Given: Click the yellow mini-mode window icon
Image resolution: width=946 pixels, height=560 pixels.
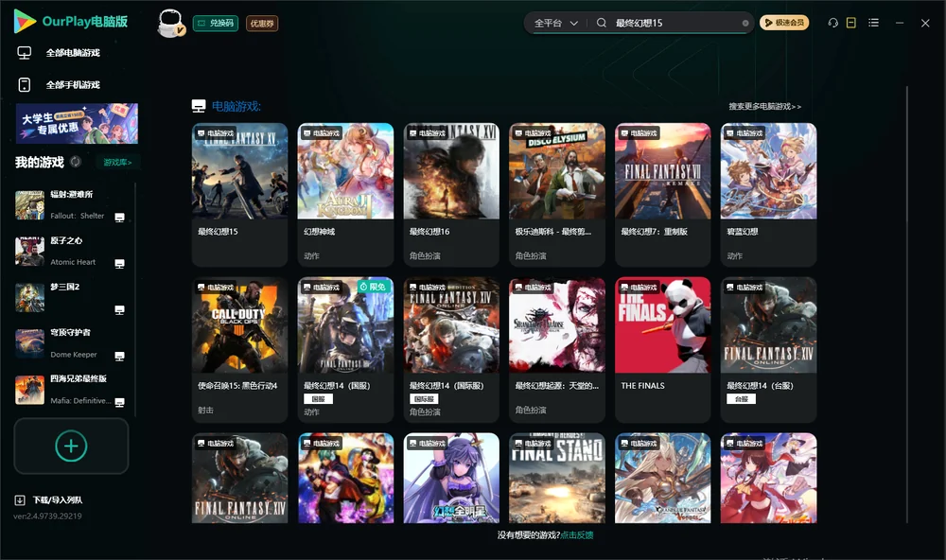Looking at the screenshot, I should coord(851,23).
